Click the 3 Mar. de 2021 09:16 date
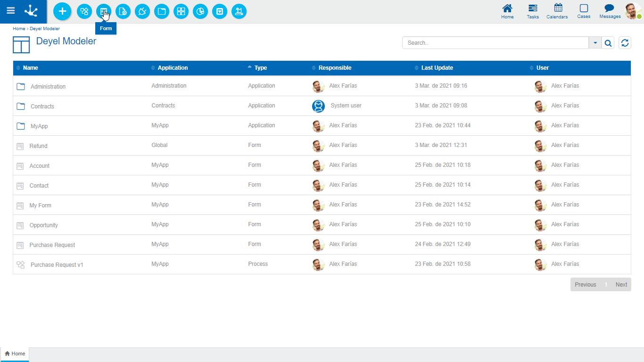 (x=441, y=86)
